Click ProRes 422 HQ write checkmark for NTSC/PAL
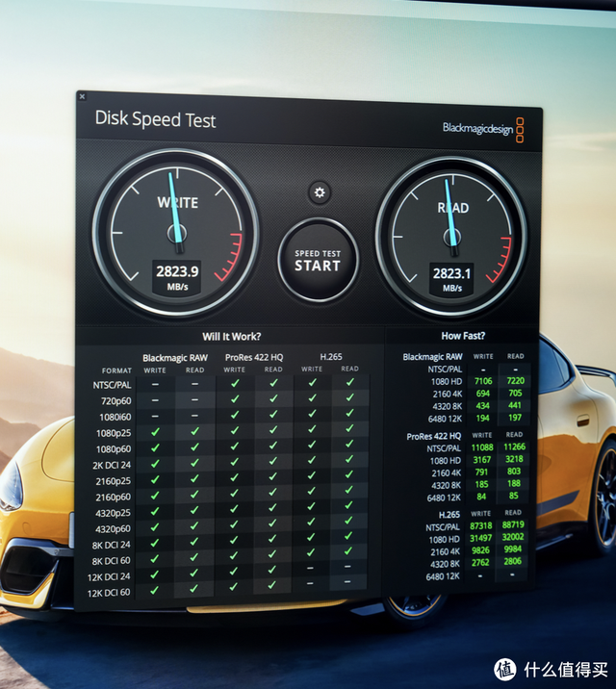Viewport: 616px width, 689px height. tap(235, 383)
